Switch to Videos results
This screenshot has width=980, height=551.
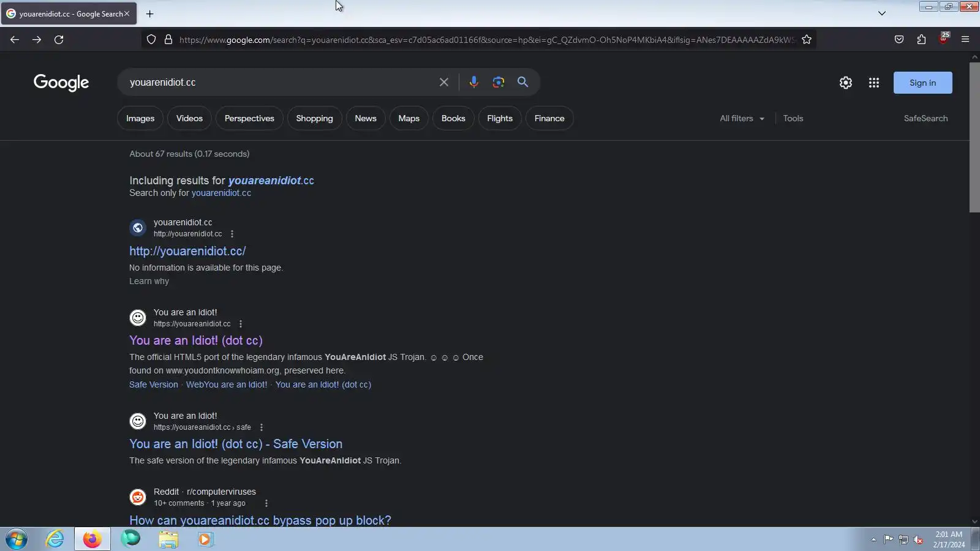click(x=189, y=119)
